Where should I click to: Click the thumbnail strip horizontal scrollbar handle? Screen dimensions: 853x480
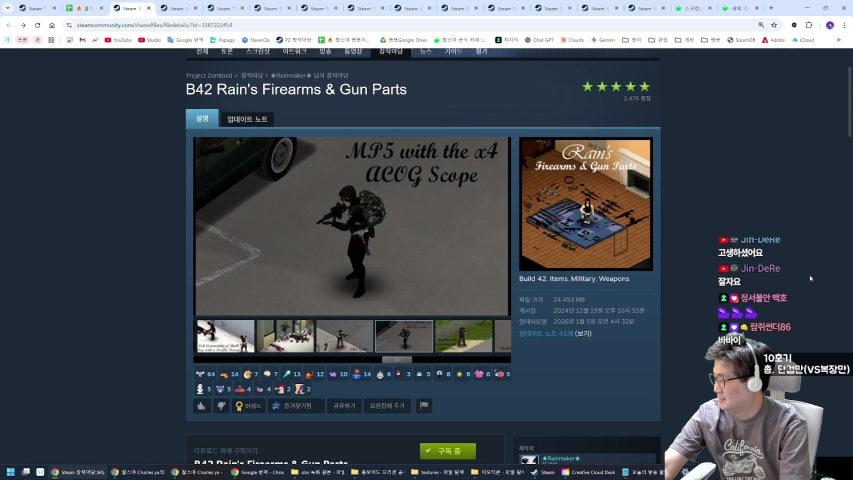coord(397,360)
